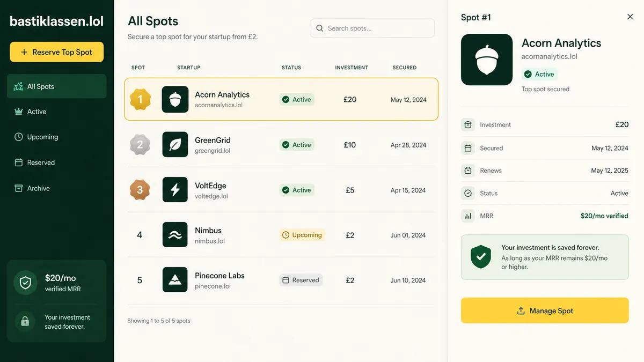Click the crown icon next to Active
Screen dimensions: 644x362
point(18,112)
